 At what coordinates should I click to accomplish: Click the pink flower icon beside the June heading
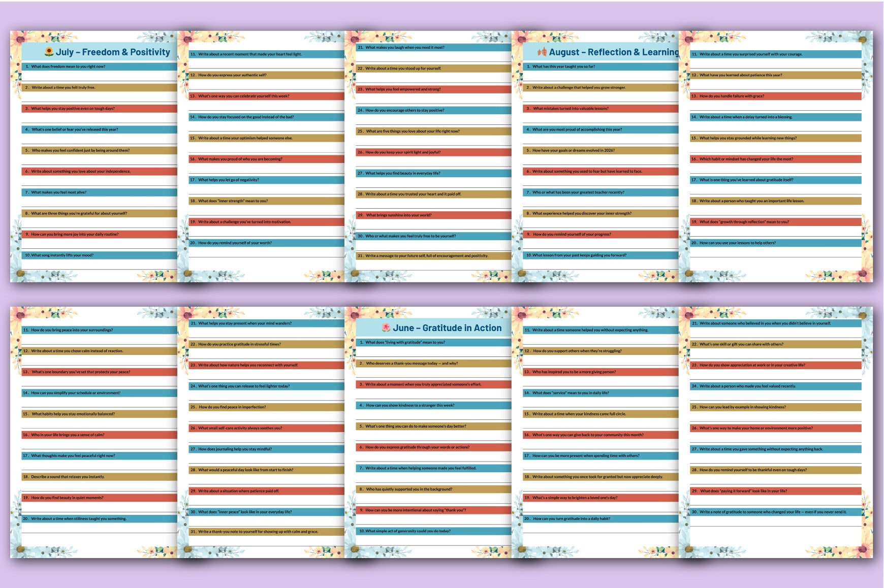pyautogui.click(x=386, y=328)
